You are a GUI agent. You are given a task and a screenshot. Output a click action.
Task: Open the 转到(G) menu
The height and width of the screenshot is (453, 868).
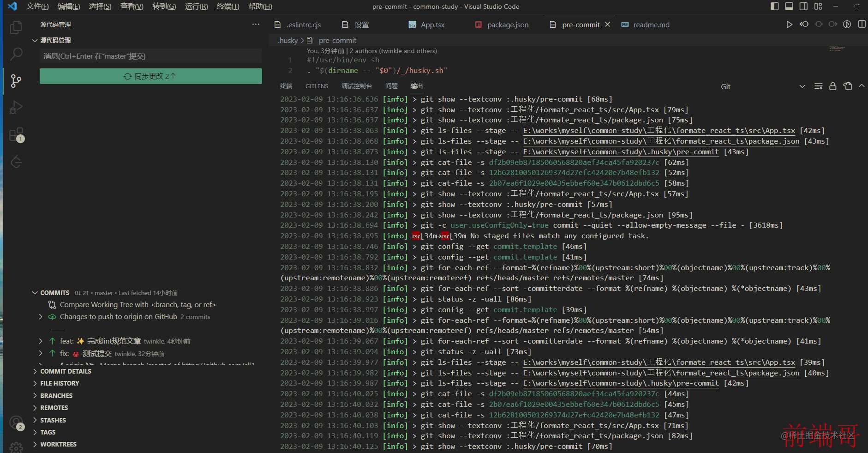coord(164,6)
